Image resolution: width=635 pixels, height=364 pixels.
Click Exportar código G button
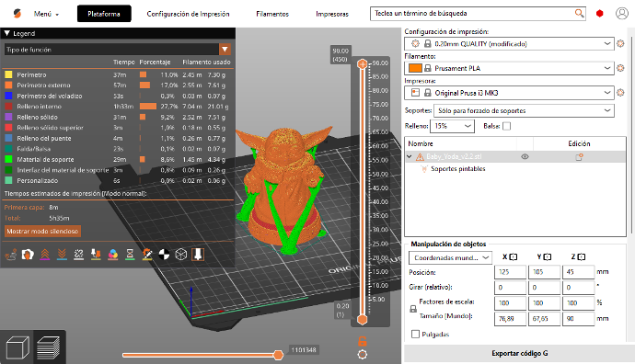(x=519, y=354)
